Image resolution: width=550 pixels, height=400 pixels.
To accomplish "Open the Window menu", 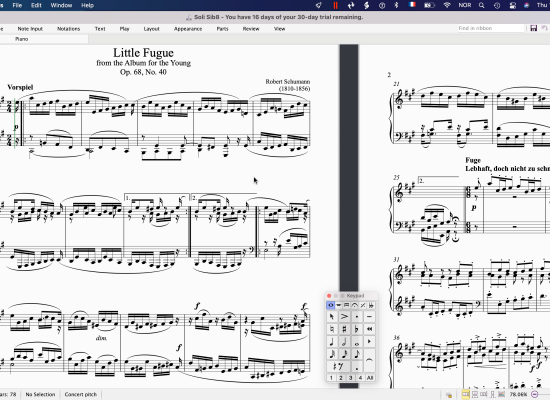I will pyautogui.click(x=61, y=5).
